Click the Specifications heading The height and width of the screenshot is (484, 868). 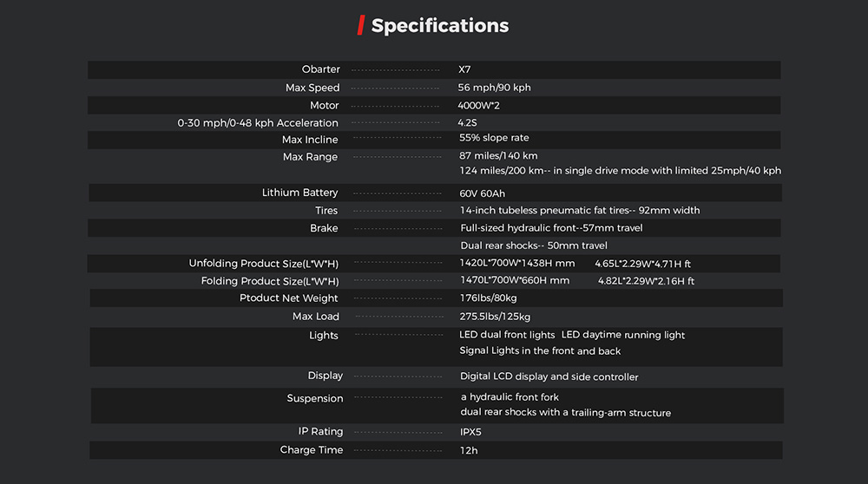point(439,25)
